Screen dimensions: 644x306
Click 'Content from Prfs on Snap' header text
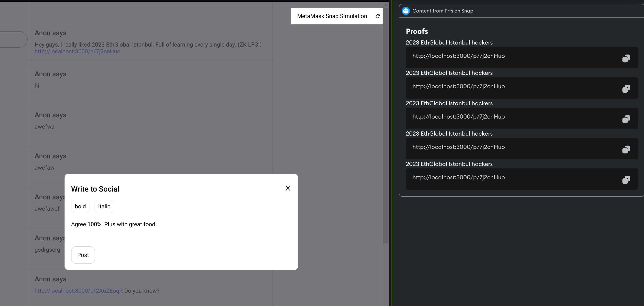click(x=443, y=11)
